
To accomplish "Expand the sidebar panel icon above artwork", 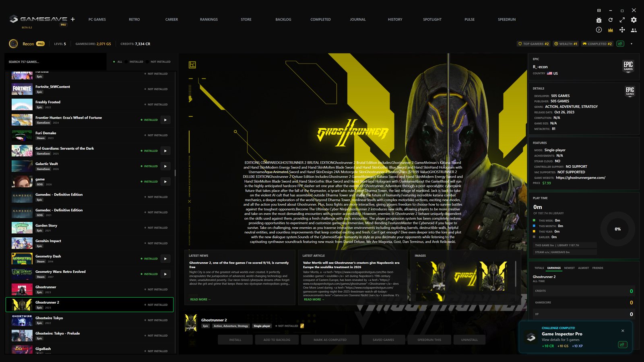I will point(192,65).
